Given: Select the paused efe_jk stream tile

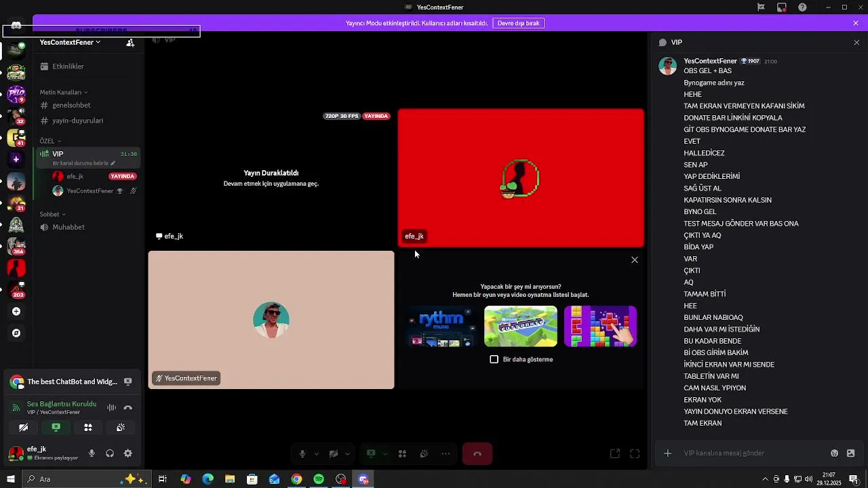Looking at the screenshot, I should click(x=271, y=178).
